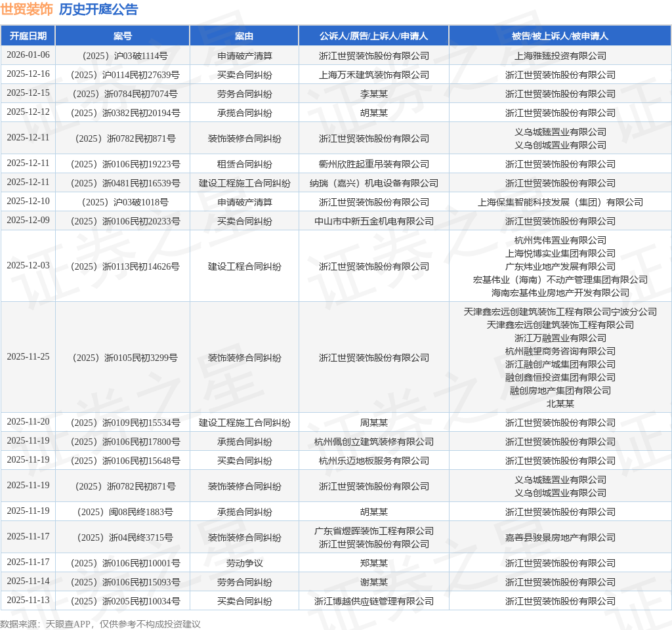
Task: Click the date 2026-01-06
Action: (28, 55)
